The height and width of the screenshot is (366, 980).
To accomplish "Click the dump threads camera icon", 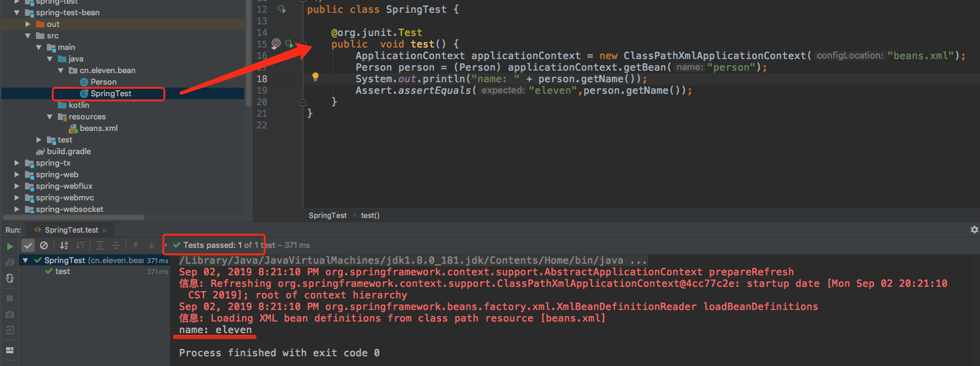I will pyautogui.click(x=10, y=314).
